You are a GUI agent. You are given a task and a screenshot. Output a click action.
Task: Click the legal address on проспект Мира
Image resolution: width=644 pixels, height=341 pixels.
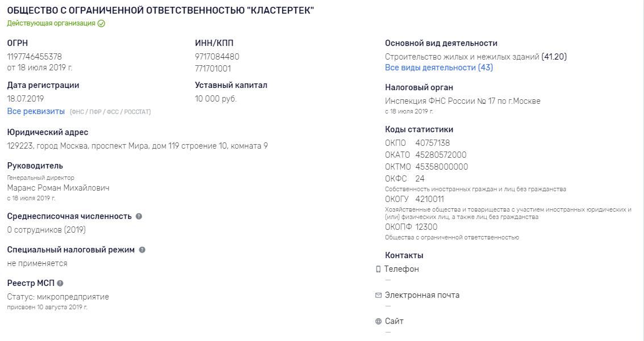[x=137, y=146]
